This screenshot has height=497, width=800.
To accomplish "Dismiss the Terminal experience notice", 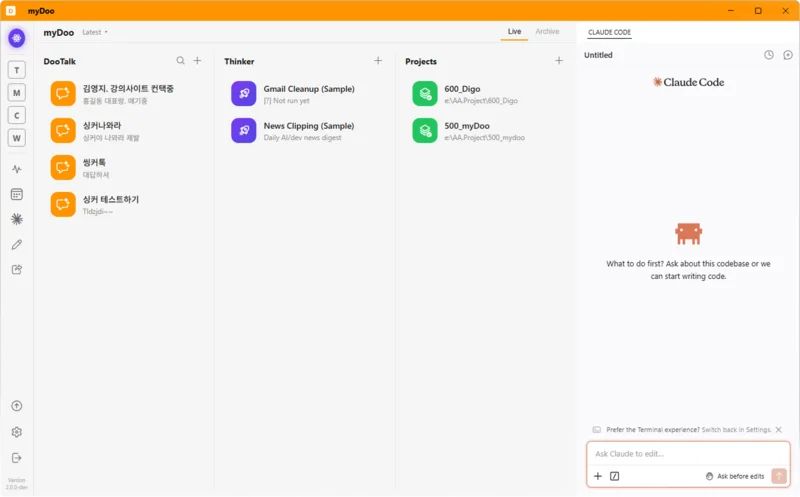I will (x=779, y=430).
